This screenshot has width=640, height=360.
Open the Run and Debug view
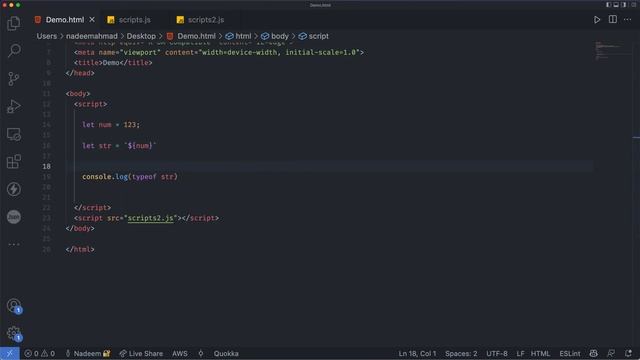(14, 106)
